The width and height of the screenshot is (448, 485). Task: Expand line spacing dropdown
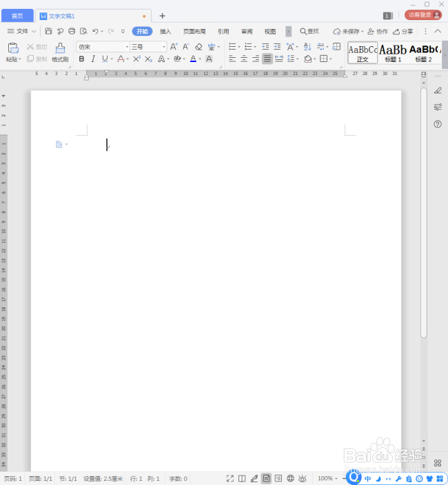(297, 59)
